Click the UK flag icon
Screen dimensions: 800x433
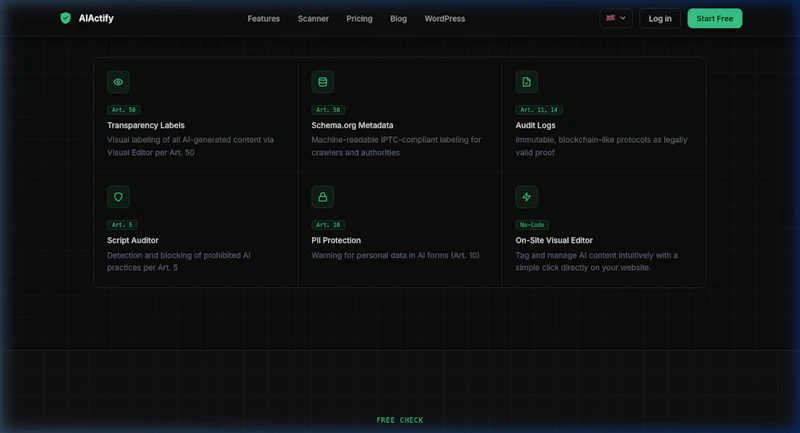coord(610,18)
